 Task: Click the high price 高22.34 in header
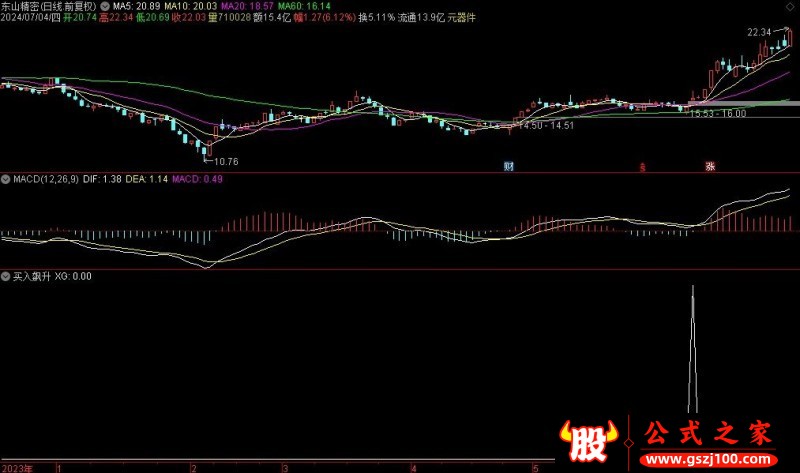click(116, 17)
